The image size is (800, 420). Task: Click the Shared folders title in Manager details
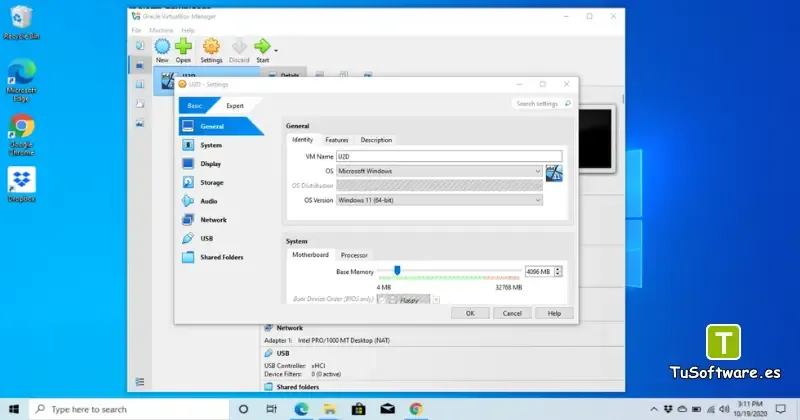tap(297, 387)
